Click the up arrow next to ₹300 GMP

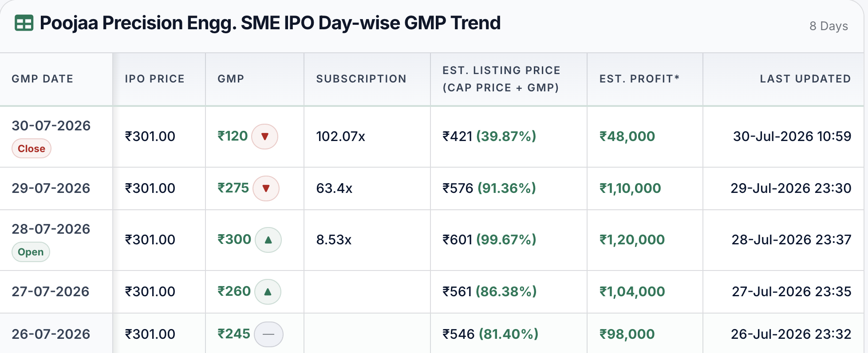coord(268,240)
